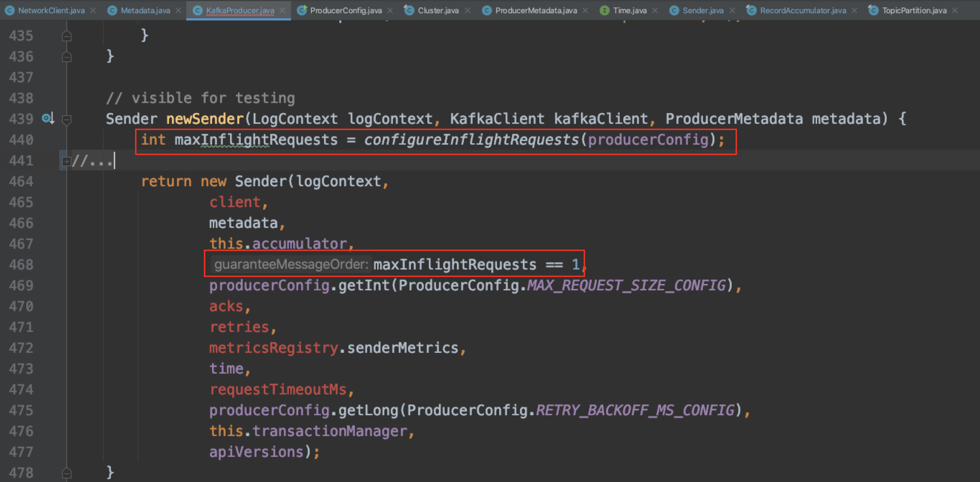Click the overridden-method gutter icon on line 439
Image resolution: width=980 pixels, height=482 pixels.
point(48,119)
